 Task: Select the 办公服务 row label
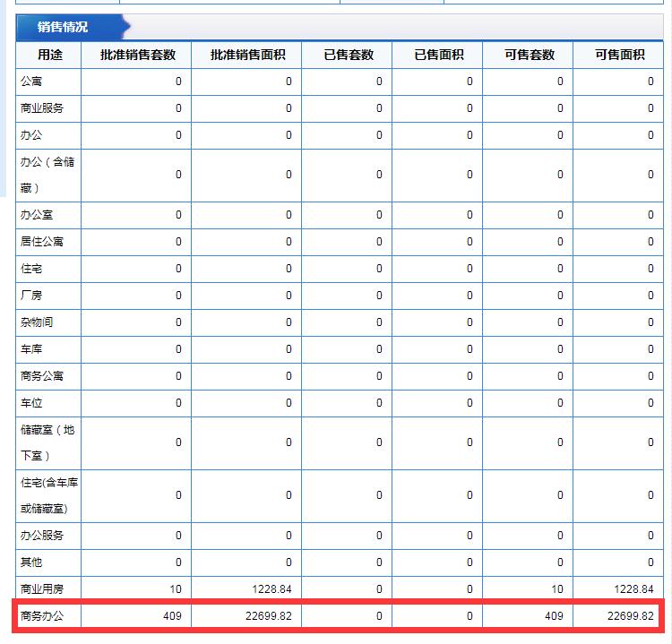pos(41,535)
